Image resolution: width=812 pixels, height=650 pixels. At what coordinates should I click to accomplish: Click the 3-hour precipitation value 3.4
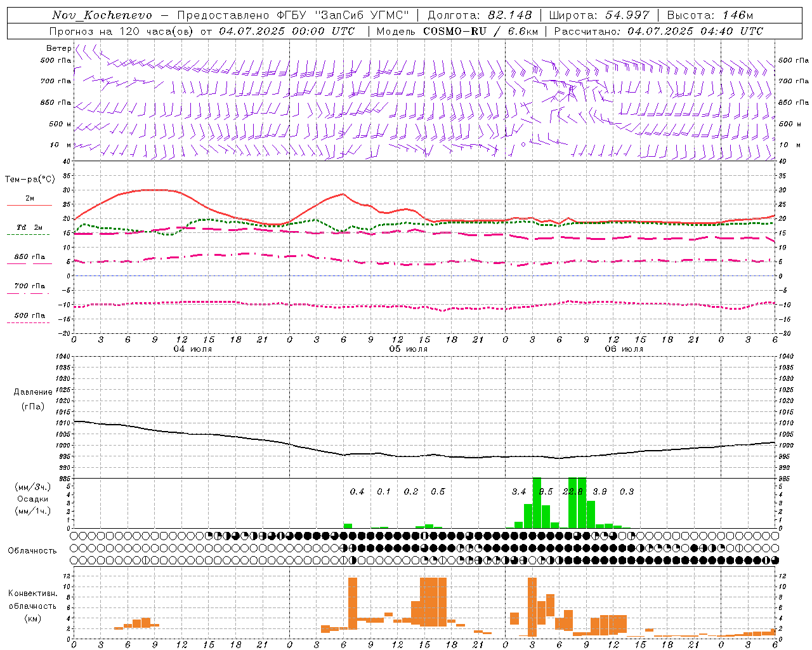tap(519, 492)
